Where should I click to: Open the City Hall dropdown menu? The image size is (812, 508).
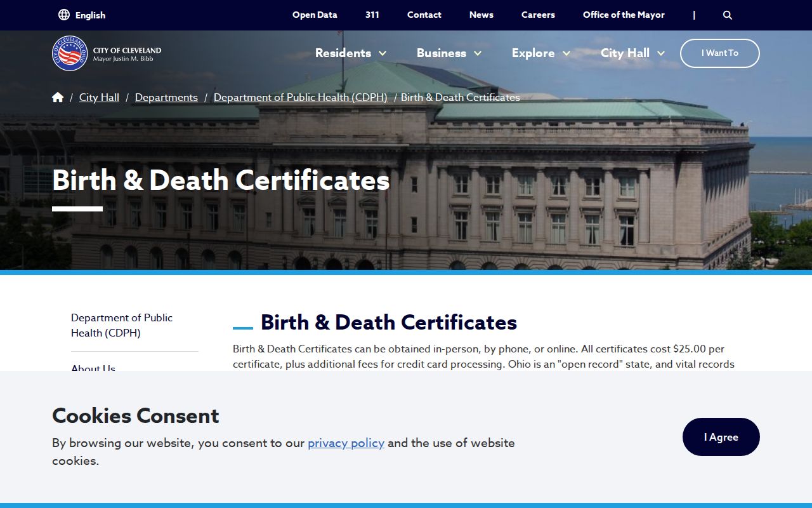pyautogui.click(x=632, y=53)
